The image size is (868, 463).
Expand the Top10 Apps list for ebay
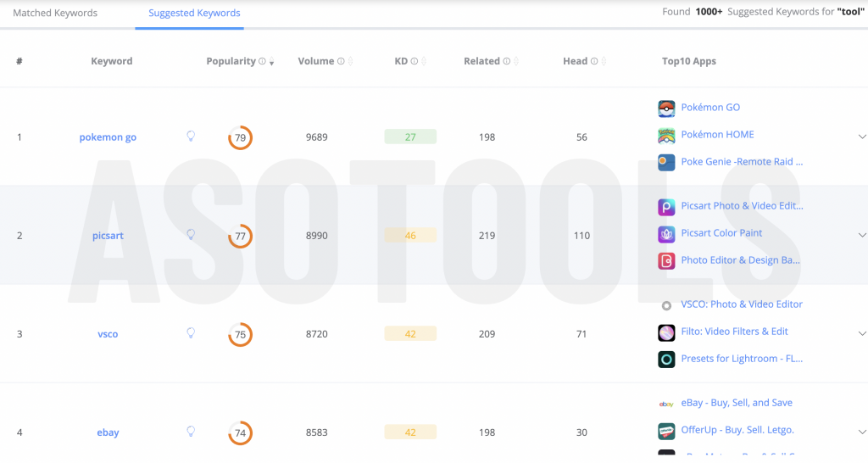(x=862, y=432)
